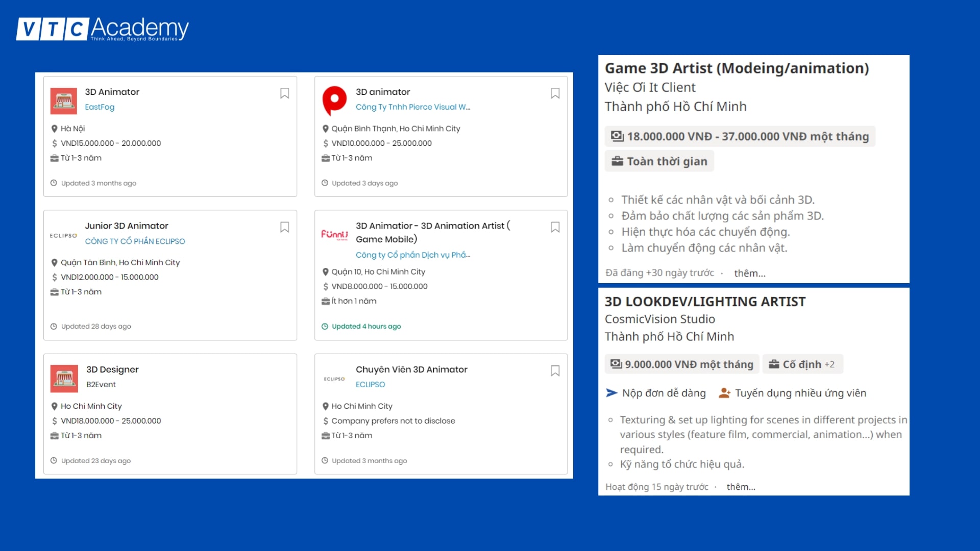980x551 pixels.
Task: Open CÔNG TY CỔ PHẦN ECLIPSO link
Action: pyautogui.click(x=135, y=241)
